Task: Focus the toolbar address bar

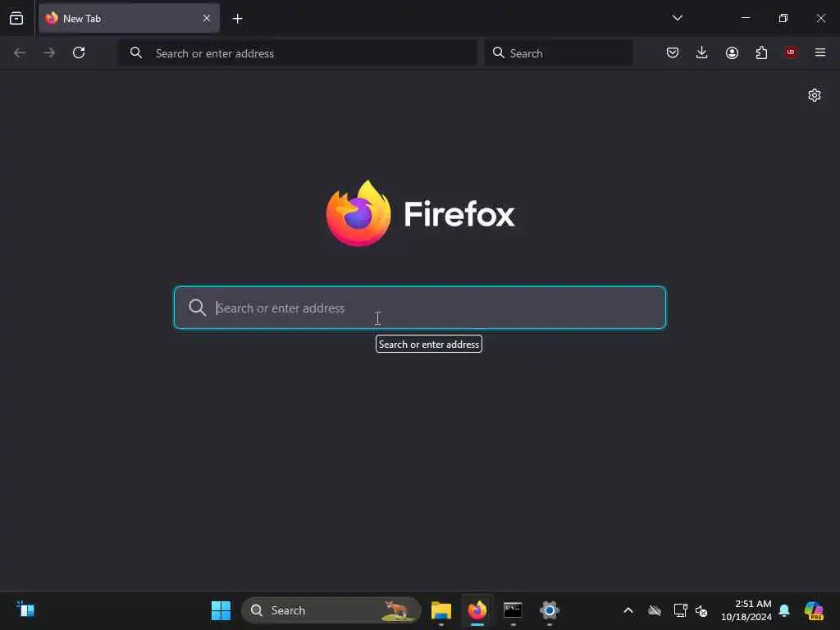Action: click(x=298, y=53)
